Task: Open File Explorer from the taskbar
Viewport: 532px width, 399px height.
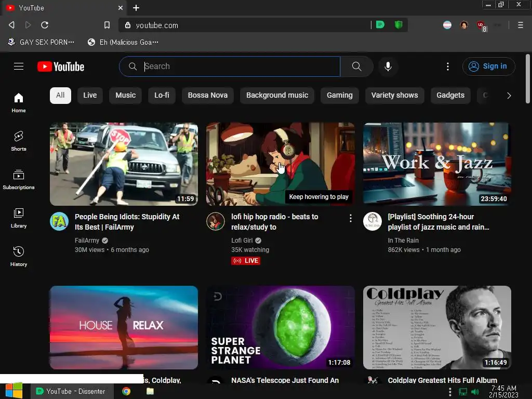Action: pos(150,391)
